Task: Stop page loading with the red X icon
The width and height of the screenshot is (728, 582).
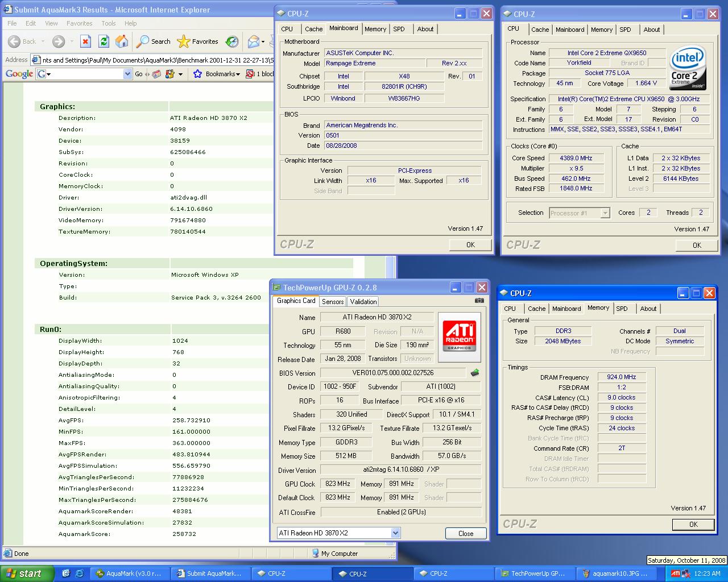Action: point(85,41)
